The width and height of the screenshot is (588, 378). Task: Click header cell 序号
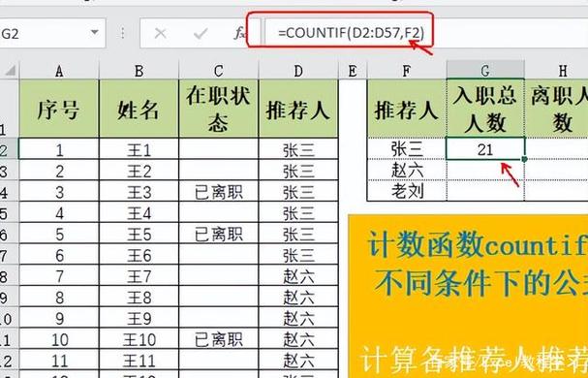tap(59, 109)
